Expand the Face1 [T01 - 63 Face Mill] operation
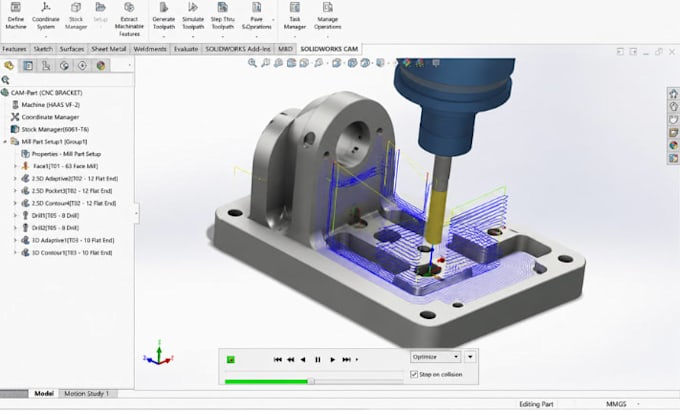The width and height of the screenshot is (680, 411). [15, 166]
